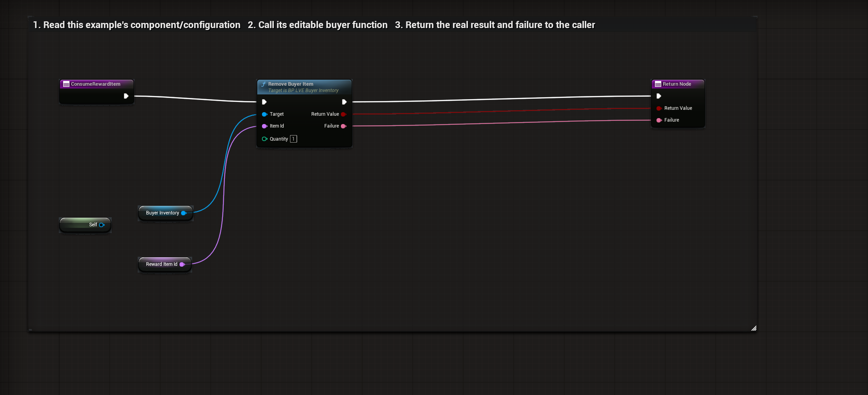Select the Buyer Inventory variable node
The height and width of the screenshot is (395, 868).
(166, 213)
